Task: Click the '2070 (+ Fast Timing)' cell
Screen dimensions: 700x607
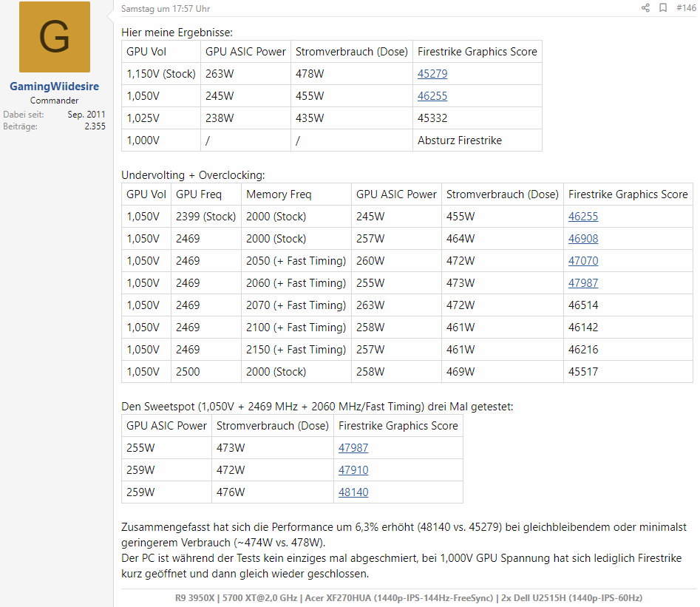Action: tap(296, 305)
